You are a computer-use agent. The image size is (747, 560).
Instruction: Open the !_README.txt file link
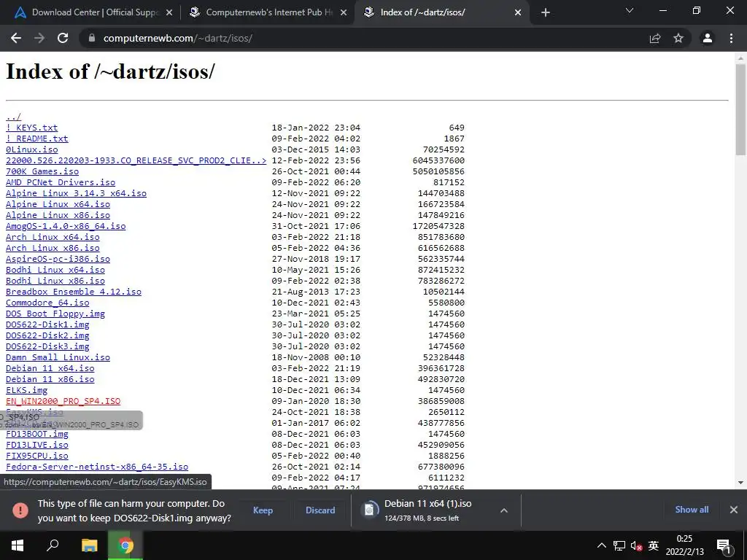tap(37, 139)
